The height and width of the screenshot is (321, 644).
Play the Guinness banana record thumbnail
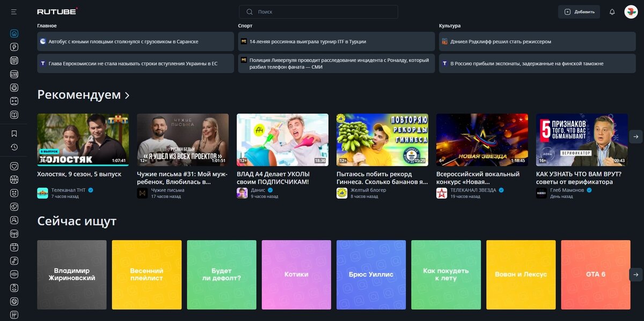pyautogui.click(x=382, y=139)
